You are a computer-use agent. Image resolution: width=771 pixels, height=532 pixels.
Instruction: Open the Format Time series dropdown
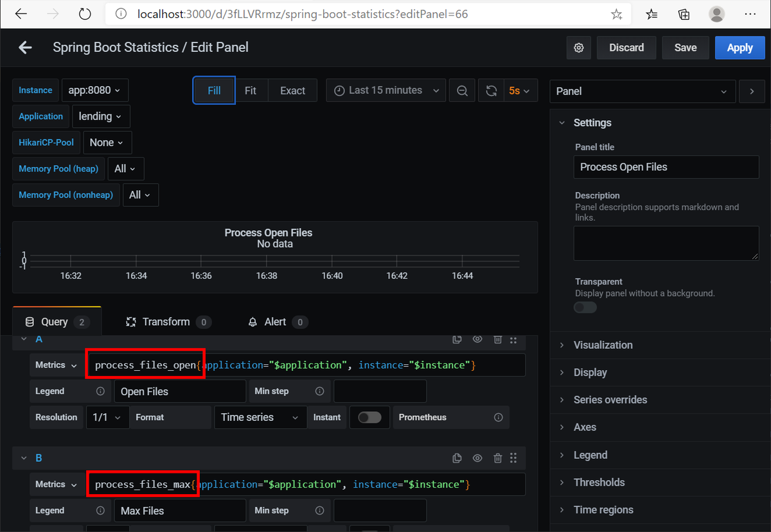coord(260,418)
